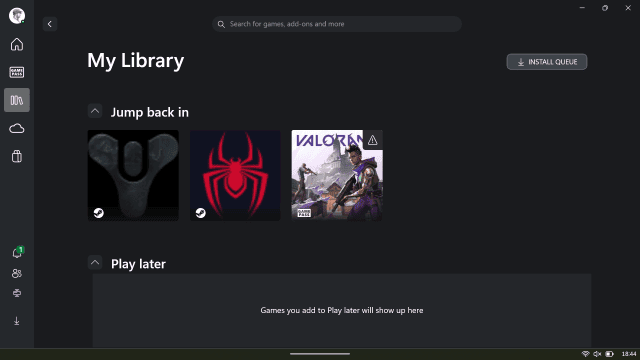
Task: Select the My Library sidebar icon
Action: click(x=17, y=100)
